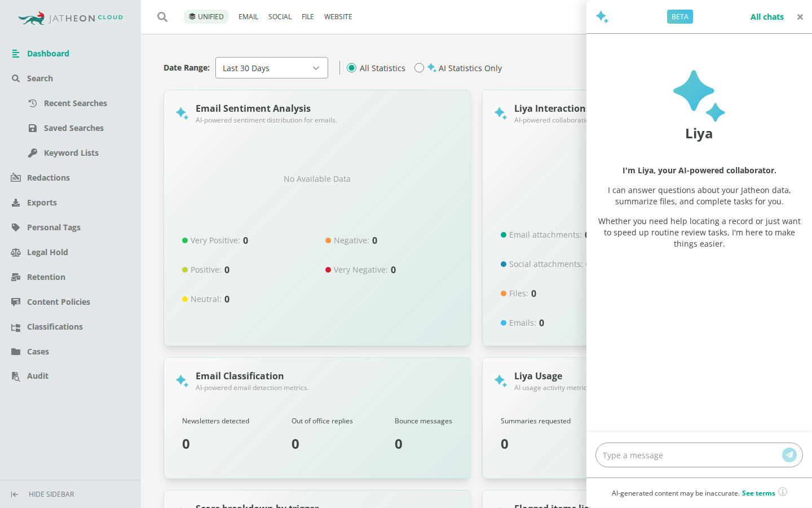The image size is (812, 508).
Task: Click the Saved Searches disk icon
Action: click(33, 128)
